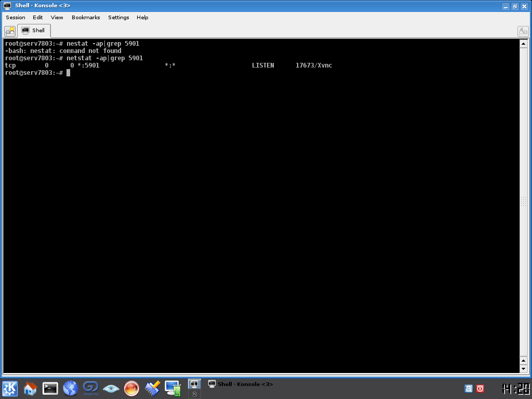This screenshot has width=532, height=399.
Task: Open the Home folder icon in panel
Action: pyautogui.click(x=30, y=388)
